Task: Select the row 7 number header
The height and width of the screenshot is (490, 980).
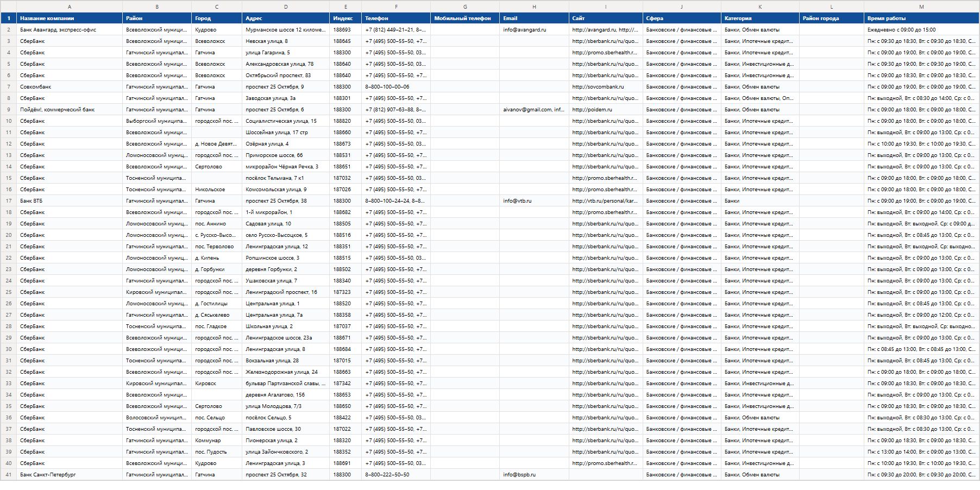Action: click(8, 87)
